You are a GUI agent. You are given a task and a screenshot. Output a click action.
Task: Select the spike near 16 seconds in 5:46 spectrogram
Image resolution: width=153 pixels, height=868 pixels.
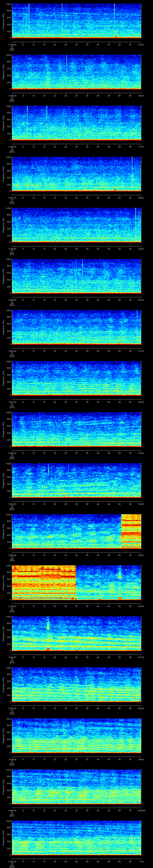click(47, 115)
